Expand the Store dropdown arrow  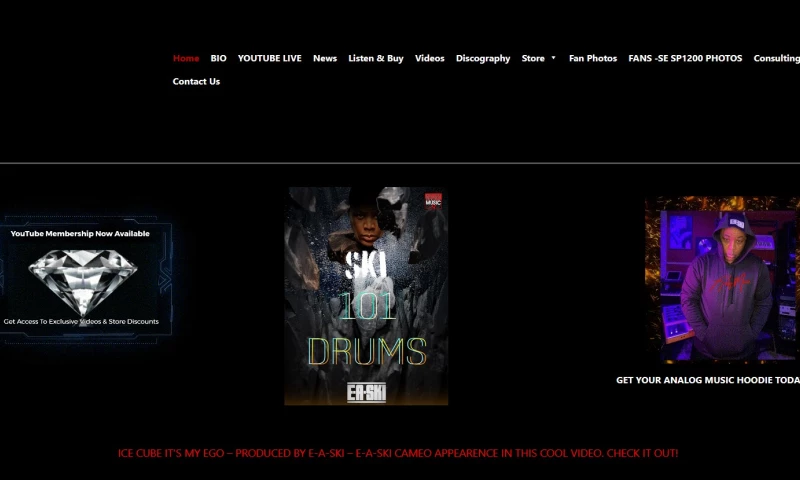click(554, 58)
